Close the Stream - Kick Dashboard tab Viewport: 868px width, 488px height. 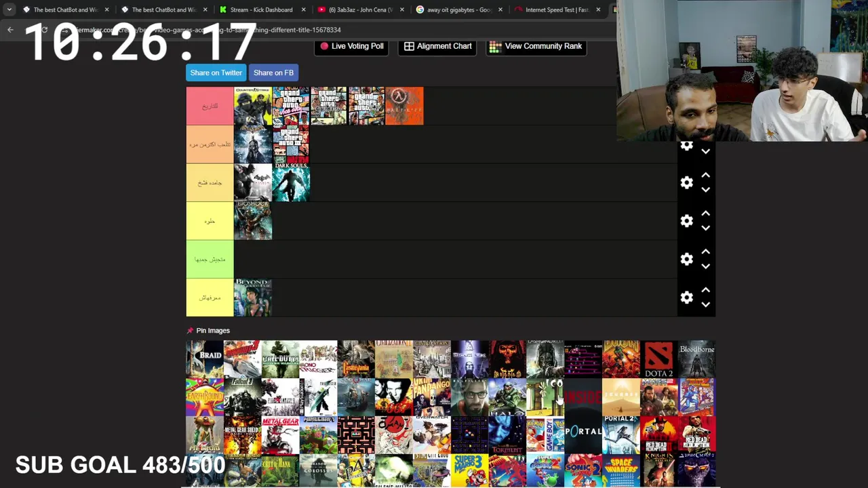[303, 9]
